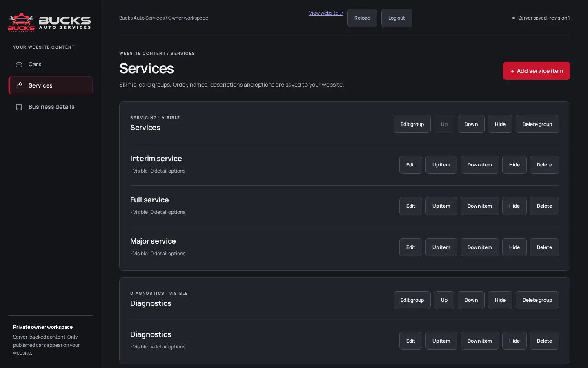This screenshot has height=368, width=588.
Task: Move Major service up one item
Action: [x=441, y=247]
